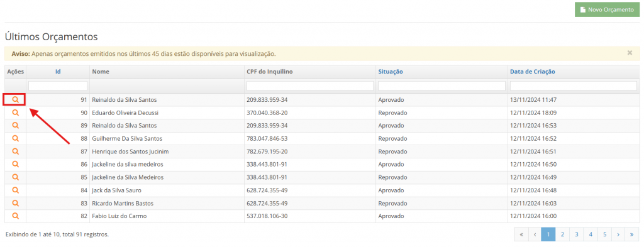Go to next page with › button
644x247 pixels.
point(618,234)
